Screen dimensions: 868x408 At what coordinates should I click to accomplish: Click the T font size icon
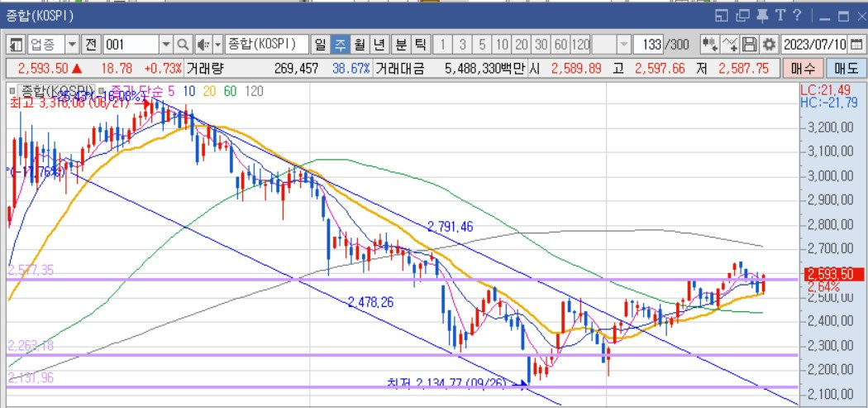(780, 16)
